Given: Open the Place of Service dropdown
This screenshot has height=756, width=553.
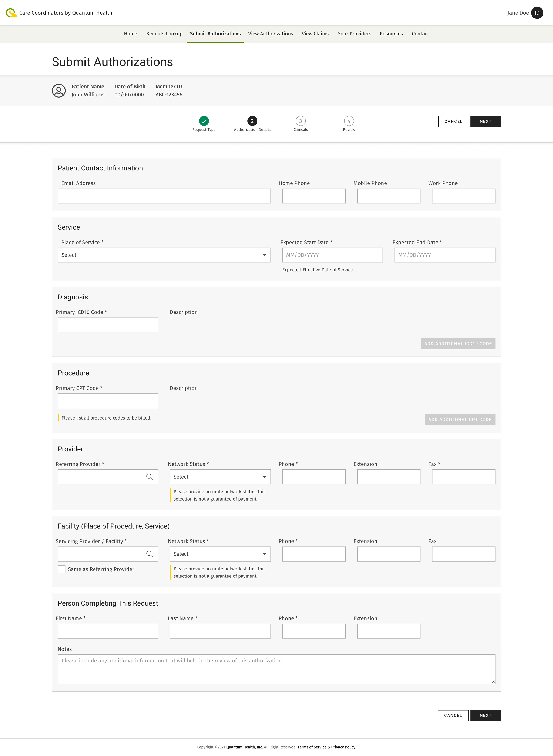Looking at the screenshot, I should pos(164,255).
